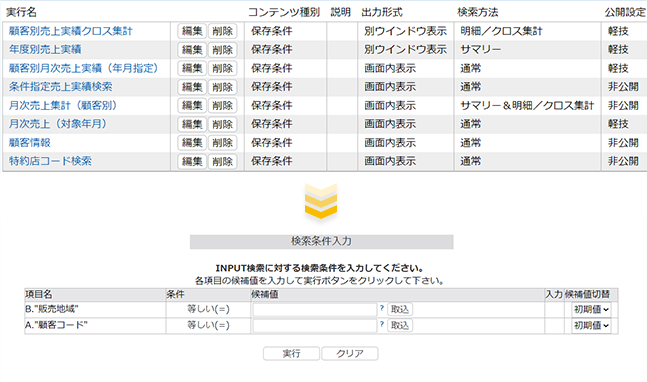Viewport: 647px width, 382px height.
Task: Open 月次売上集計（顧客別） link
Action: 63,105
